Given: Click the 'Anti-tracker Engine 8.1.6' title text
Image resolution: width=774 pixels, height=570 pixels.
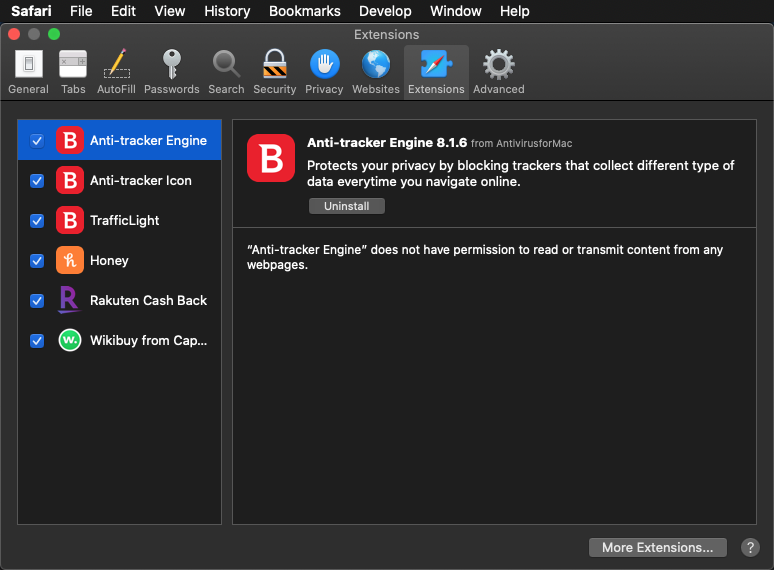Looking at the screenshot, I should pyautogui.click(x=387, y=143).
